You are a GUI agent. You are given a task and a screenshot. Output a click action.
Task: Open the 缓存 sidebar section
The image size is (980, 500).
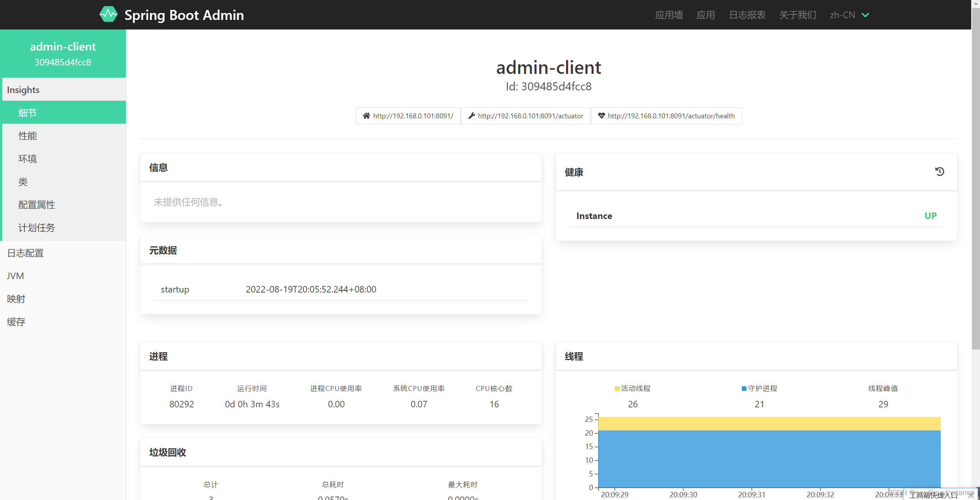(x=63, y=322)
